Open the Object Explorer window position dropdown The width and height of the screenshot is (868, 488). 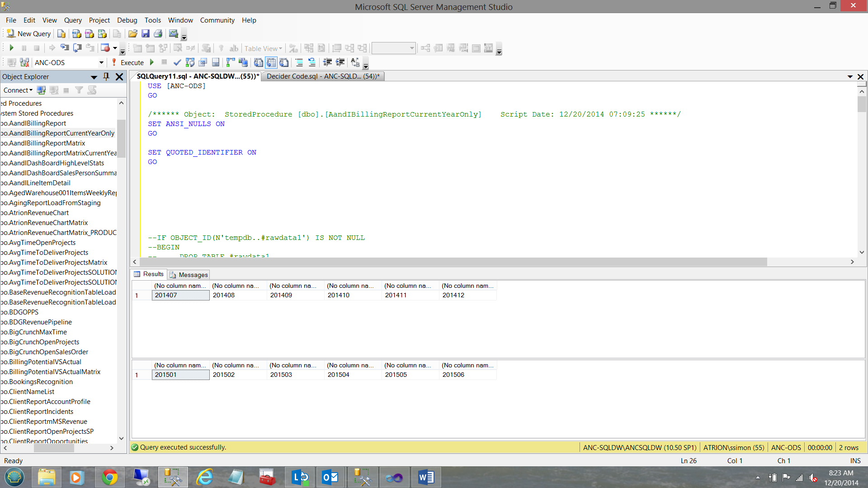[94, 77]
